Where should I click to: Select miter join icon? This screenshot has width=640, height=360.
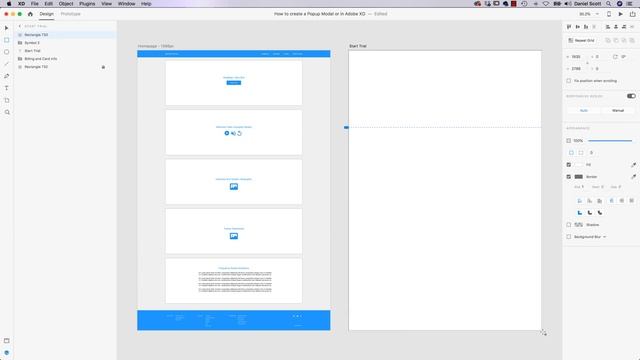pyautogui.click(x=580, y=213)
